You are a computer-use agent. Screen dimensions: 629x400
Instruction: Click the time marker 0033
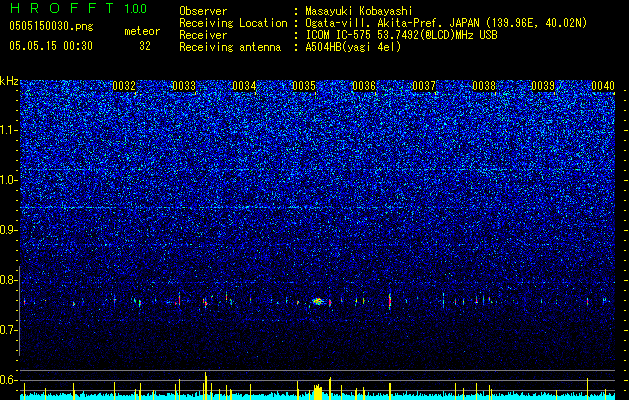[184, 86]
